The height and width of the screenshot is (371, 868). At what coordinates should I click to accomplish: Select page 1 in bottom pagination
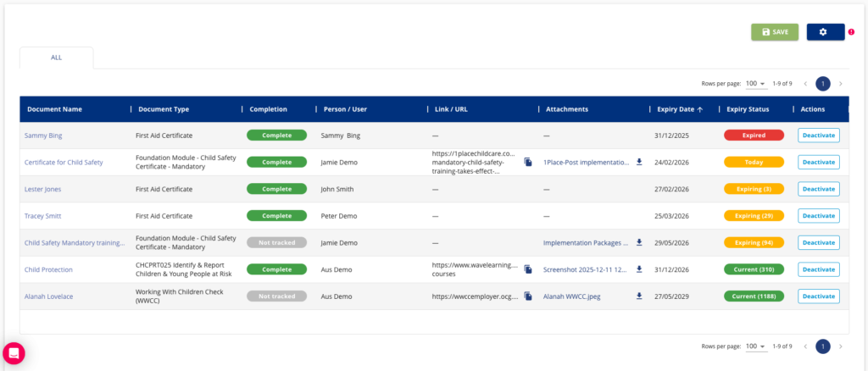click(822, 346)
